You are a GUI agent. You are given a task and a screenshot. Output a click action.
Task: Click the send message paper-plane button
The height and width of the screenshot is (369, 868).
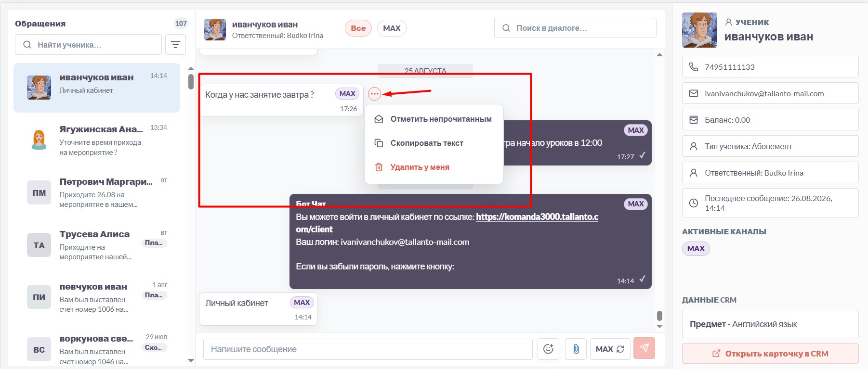pos(644,348)
